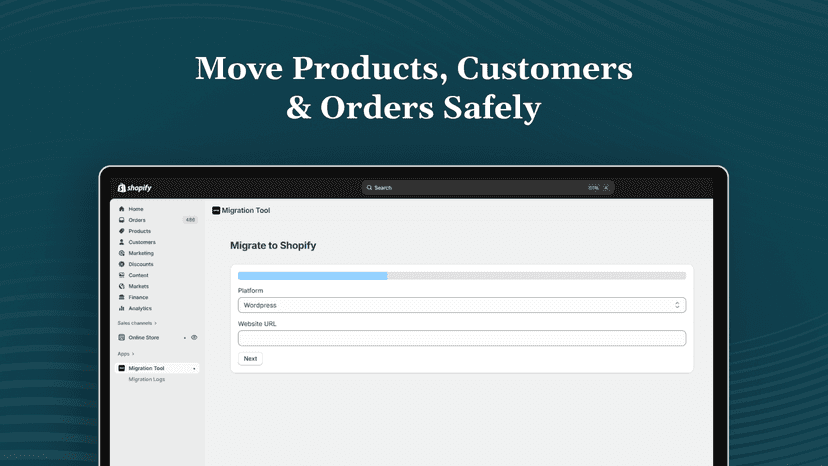
Task: Click the Content icon in sidebar
Action: (x=121, y=275)
